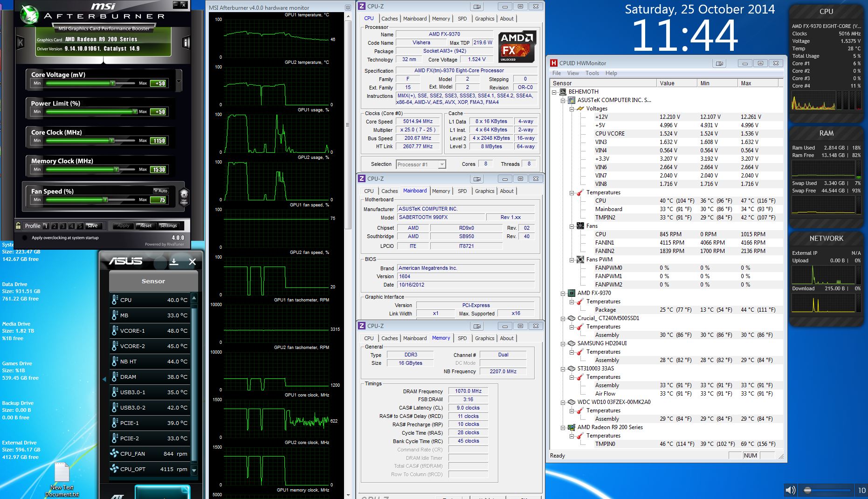Image resolution: width=868 pixels, height=499 pixels.
Task: Click the Fan Speed slider handle in Afterburner
Action: pyautogui.click(x=105, y=199)
